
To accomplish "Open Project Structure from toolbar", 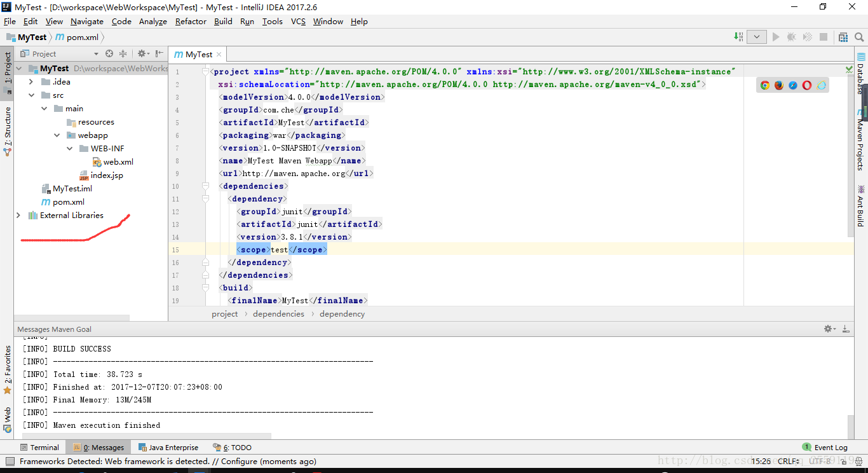I will pyautogui.click(x=843, y=37).
